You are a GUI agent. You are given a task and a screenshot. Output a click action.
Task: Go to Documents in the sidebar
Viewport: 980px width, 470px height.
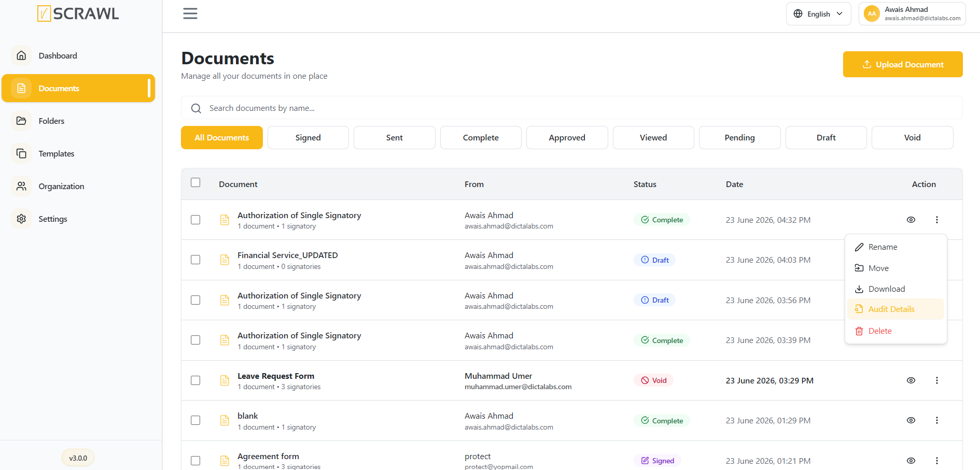(x=78, y=88)
